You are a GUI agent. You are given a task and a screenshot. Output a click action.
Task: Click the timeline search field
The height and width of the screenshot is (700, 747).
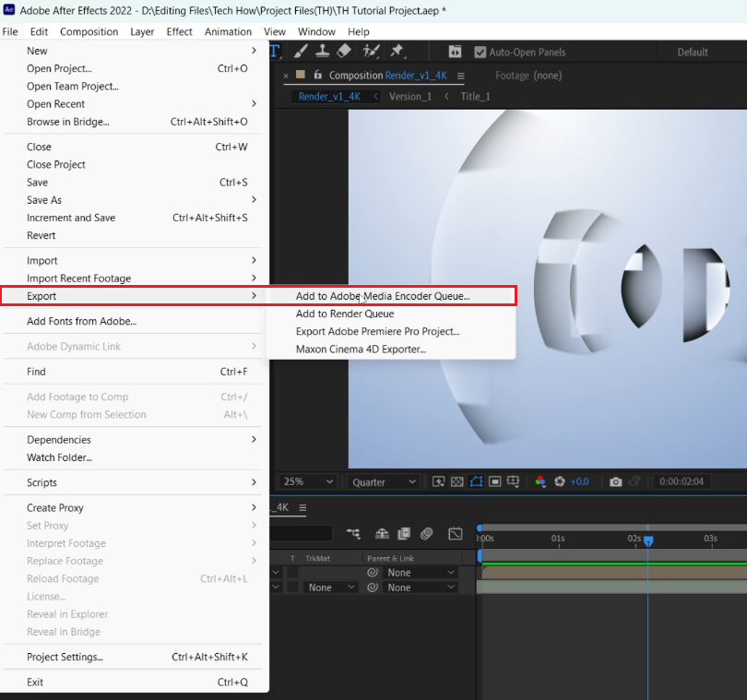click(301, 533)
